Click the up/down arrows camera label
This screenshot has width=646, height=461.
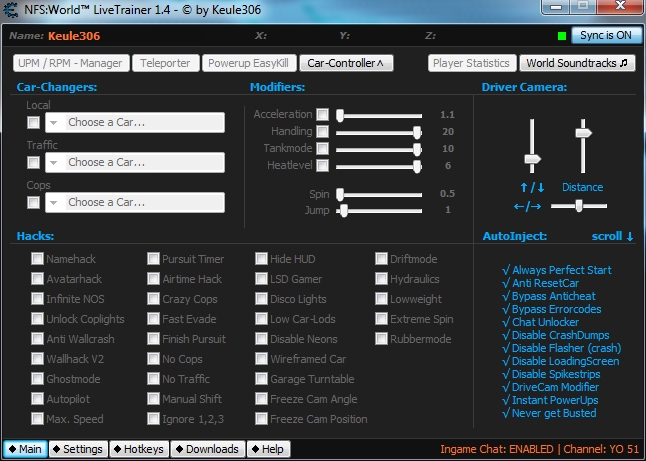point(532,187)
